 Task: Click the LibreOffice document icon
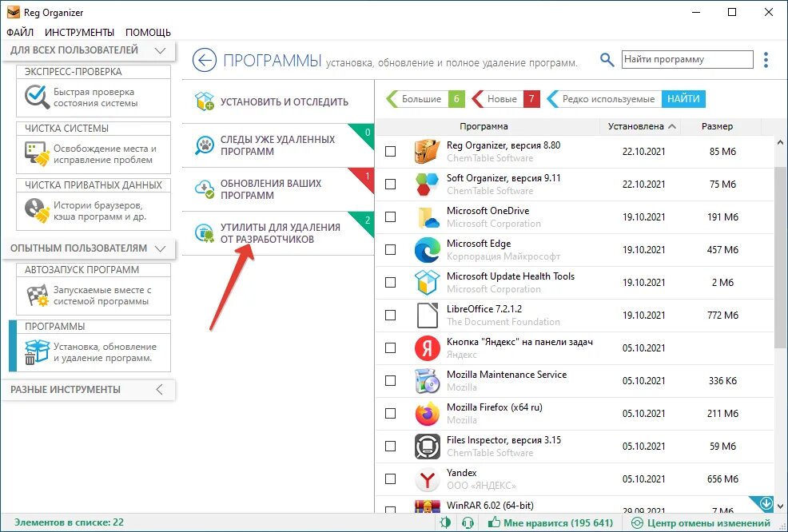click(x=428, y=315)
